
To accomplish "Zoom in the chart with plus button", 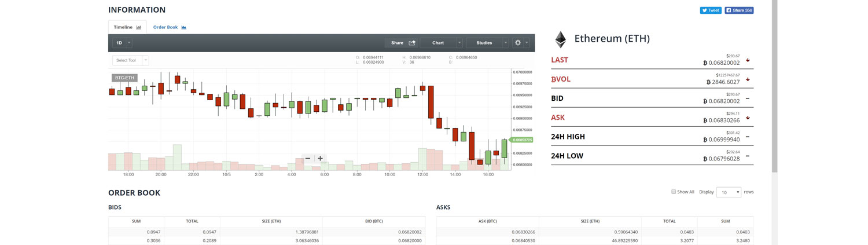I will (x=320, y=159).
